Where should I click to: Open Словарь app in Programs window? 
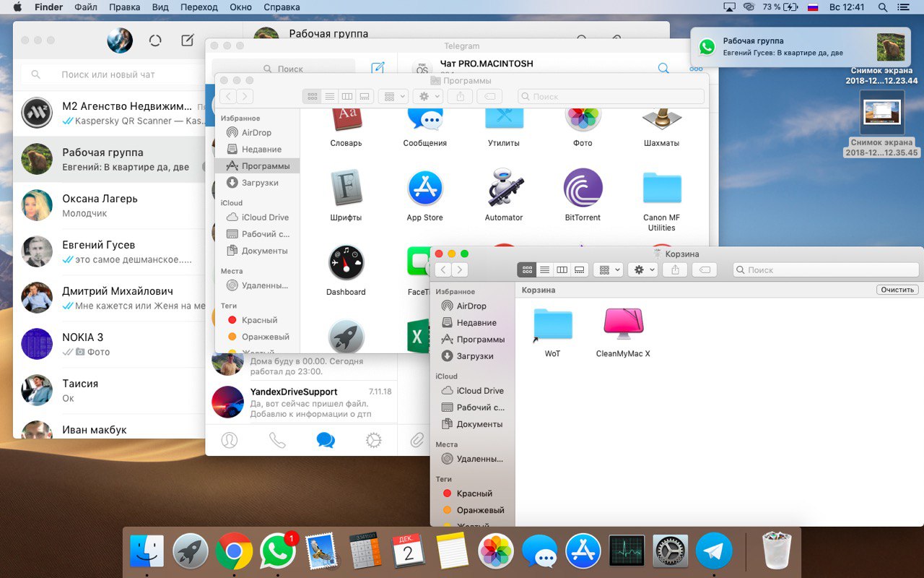coord(346,119)
